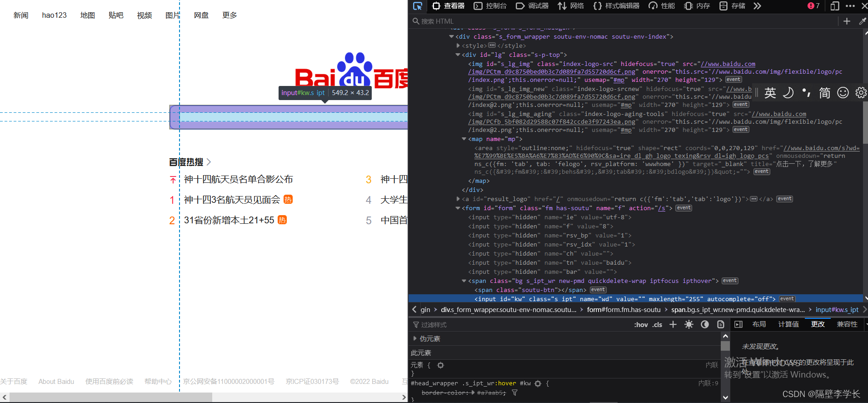Screen dimensions: 868x403
Task: Toggle dark color scheme simulation
Action: coord(705,324)
